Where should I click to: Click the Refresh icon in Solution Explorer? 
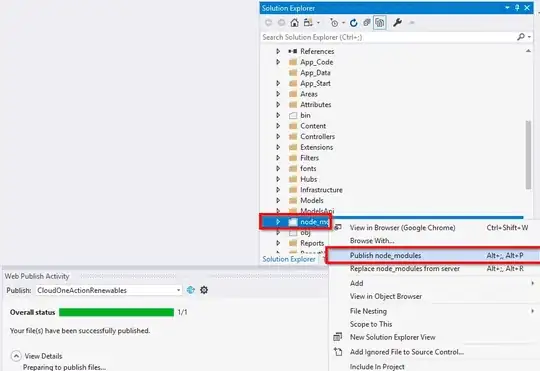353,23
